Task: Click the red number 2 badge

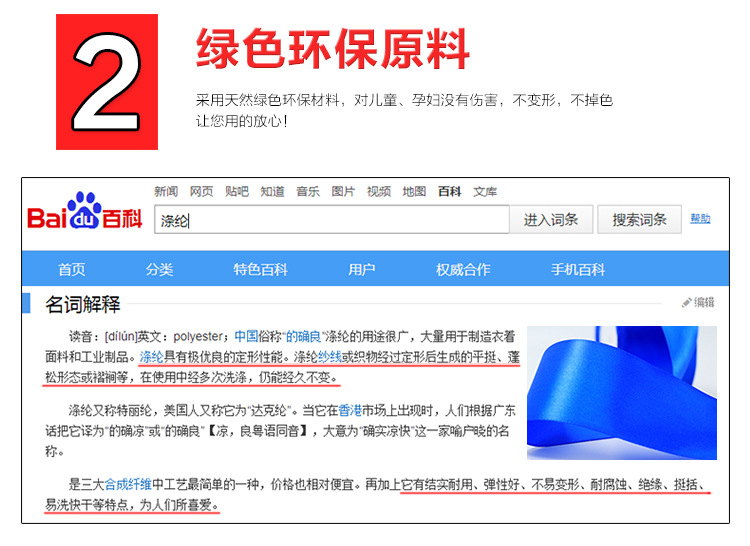Action: (107, 82)
